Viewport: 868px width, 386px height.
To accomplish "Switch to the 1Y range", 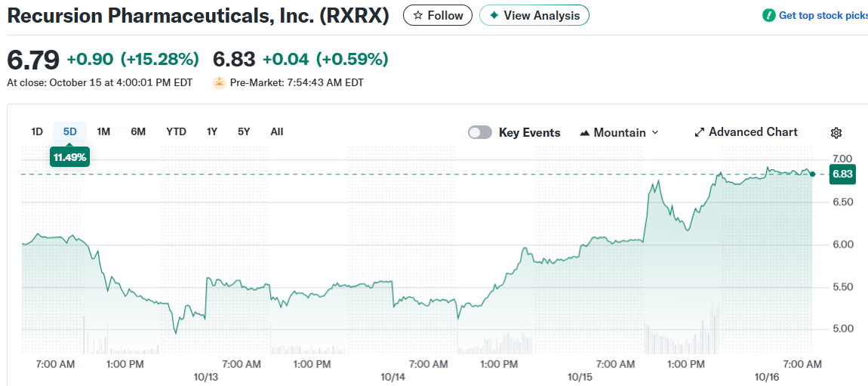I will [212, 131].
